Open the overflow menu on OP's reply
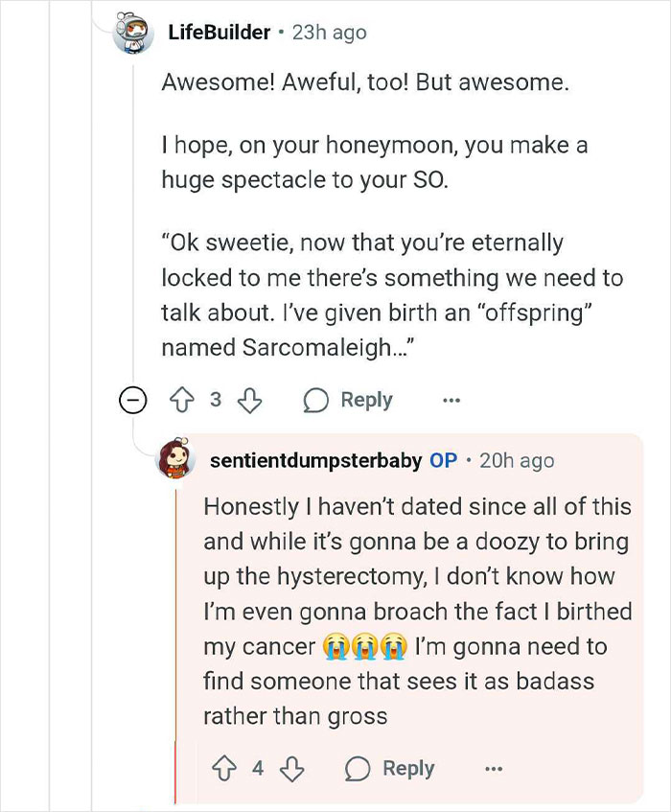Image resolution: width=671 pixels, height=812 pixels. [x=494, y=769]
